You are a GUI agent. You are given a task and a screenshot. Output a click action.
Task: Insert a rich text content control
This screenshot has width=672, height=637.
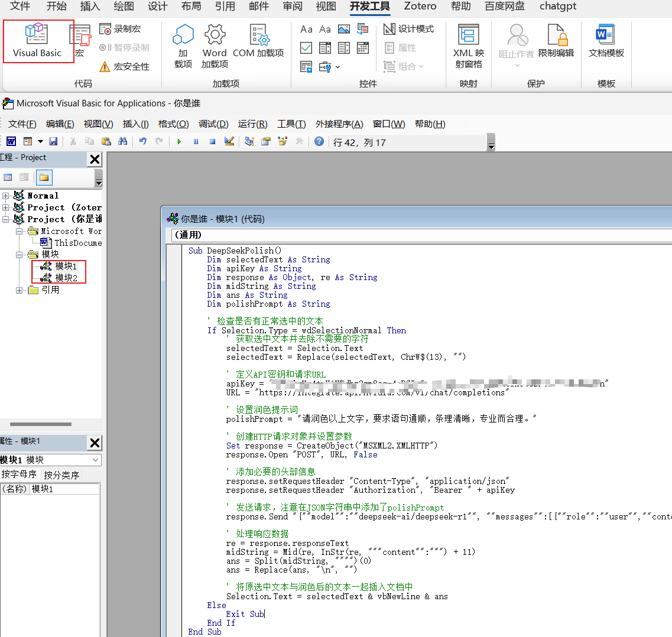[306, 29]
